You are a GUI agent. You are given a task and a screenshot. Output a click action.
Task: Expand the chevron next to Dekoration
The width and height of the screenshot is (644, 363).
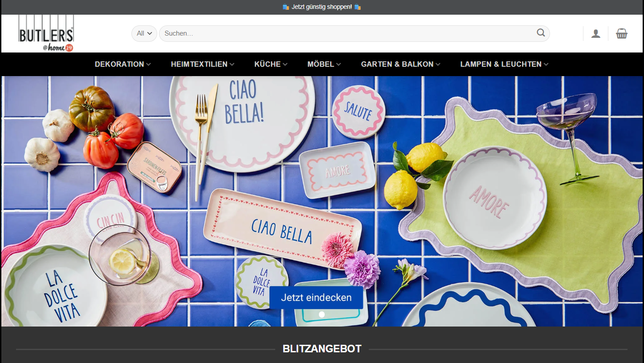148,65
